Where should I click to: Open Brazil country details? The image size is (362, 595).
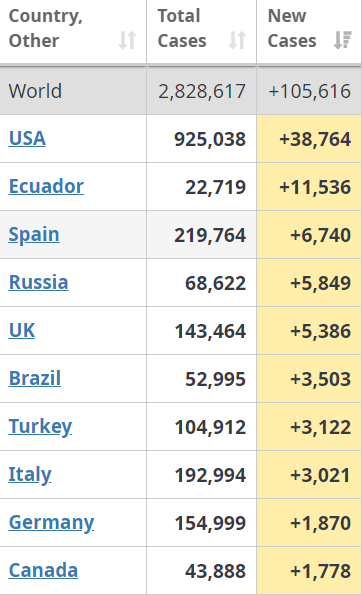(35, 378)
